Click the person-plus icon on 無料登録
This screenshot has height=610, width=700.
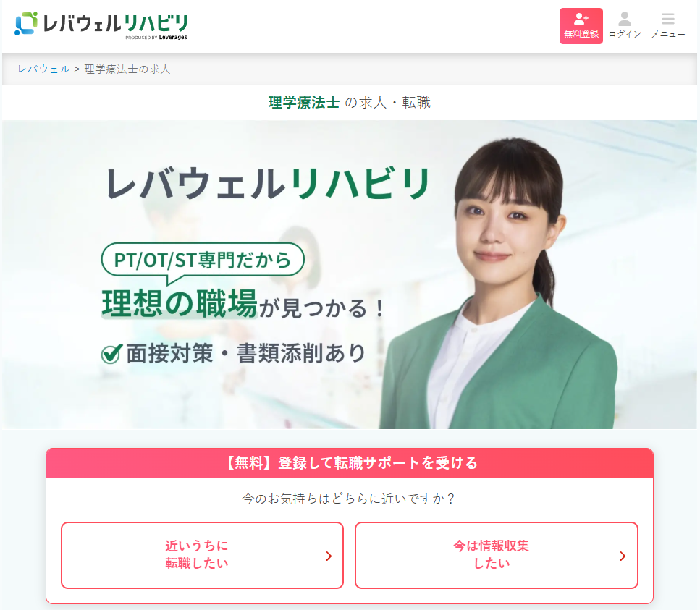581,19
